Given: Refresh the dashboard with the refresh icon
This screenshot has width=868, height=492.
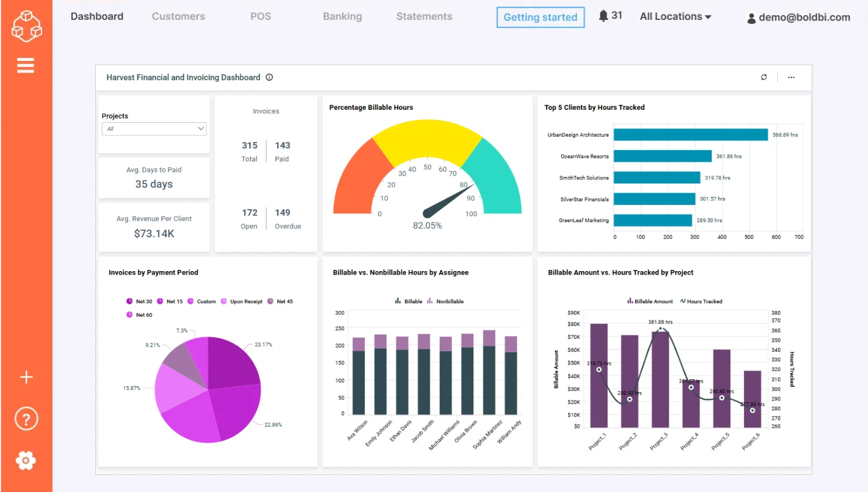Looking at the screenshot, I should (x=764, y=77).
